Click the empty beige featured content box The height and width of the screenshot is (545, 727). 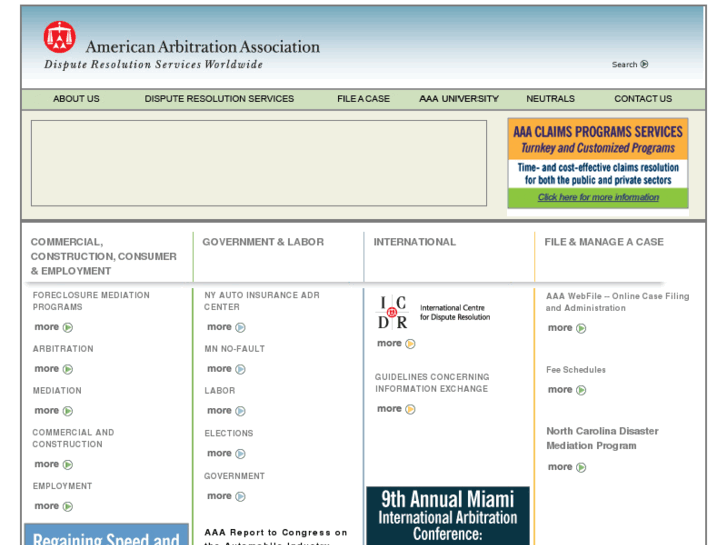pos(259,163)
